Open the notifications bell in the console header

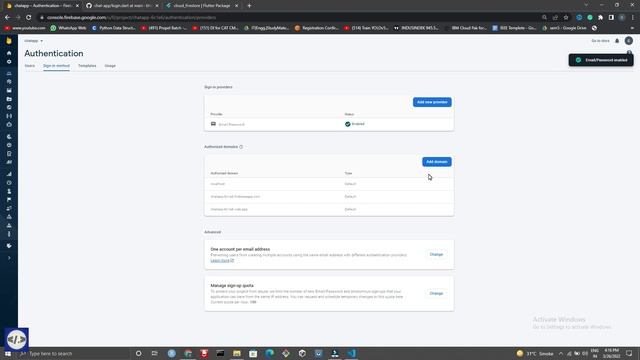[617, 41]
